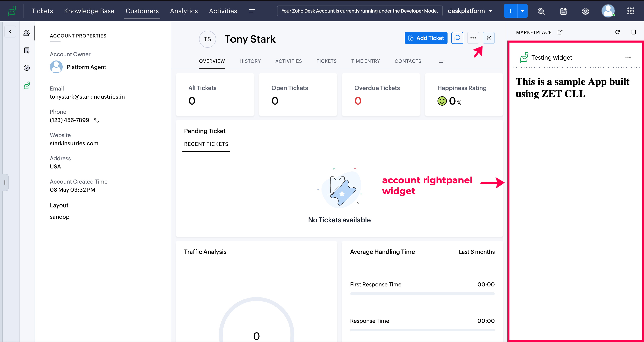This screenshot has width=644, height=342.
Task: Switch to the OVERVIEW tab
Action: click(212, 61)
